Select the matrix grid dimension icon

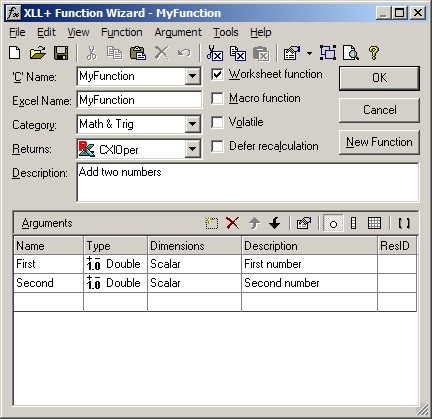click(374, 223)
